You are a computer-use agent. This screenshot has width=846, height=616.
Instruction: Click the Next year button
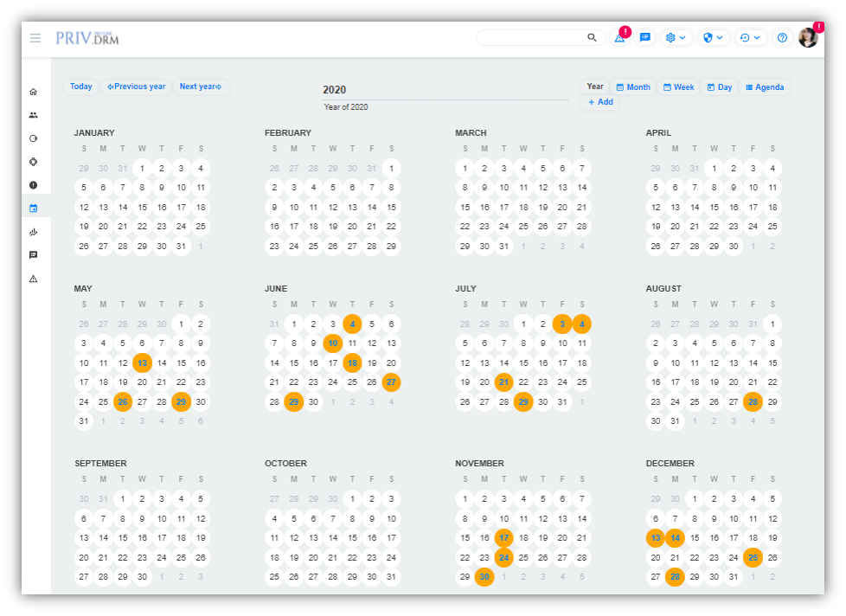pos(201,87)
